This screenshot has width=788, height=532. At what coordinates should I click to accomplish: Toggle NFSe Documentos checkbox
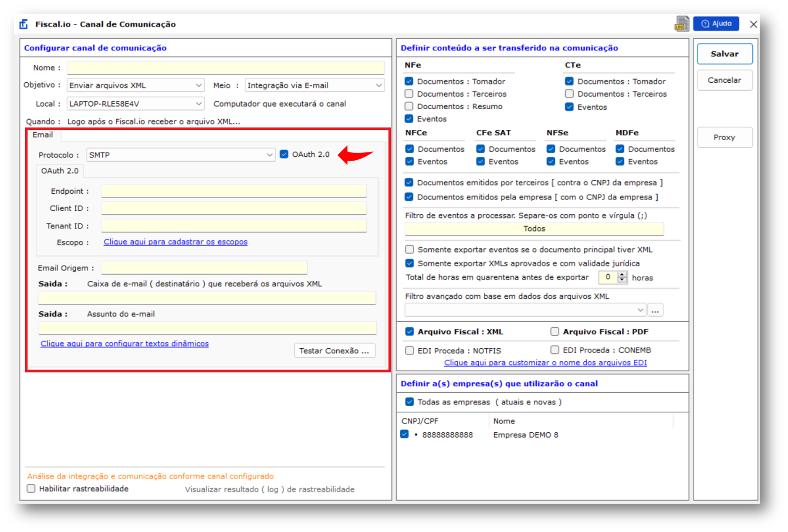coord(551,149)
